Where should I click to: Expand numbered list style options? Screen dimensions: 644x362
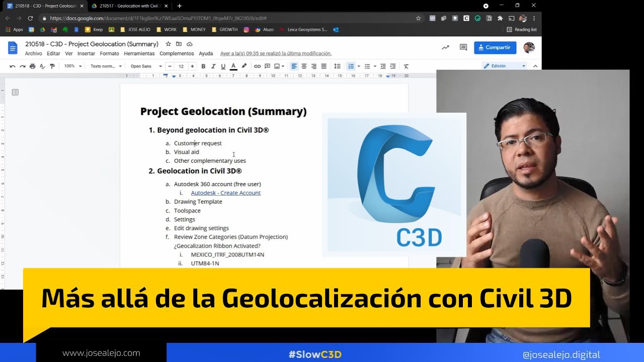click(x=358, y=66)
